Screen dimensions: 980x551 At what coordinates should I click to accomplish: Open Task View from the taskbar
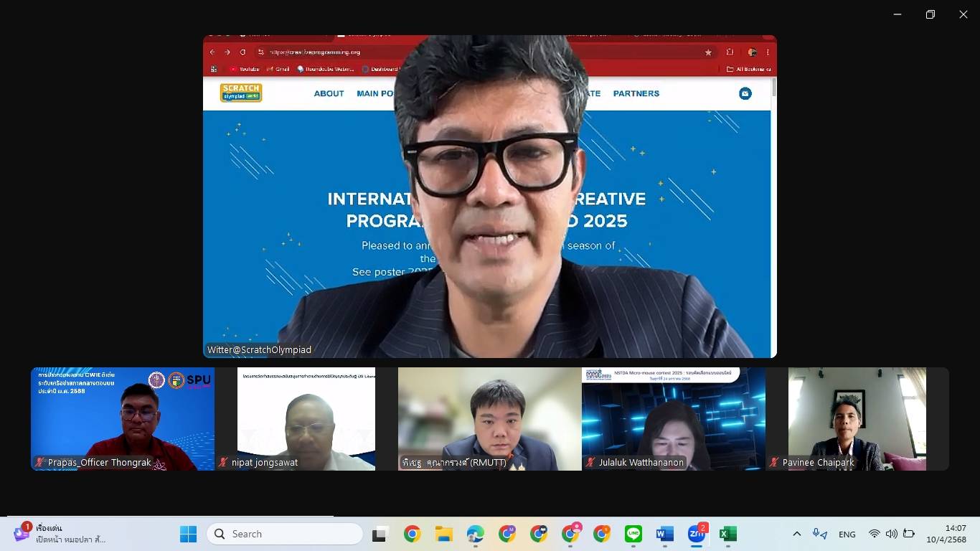(380, 534)
